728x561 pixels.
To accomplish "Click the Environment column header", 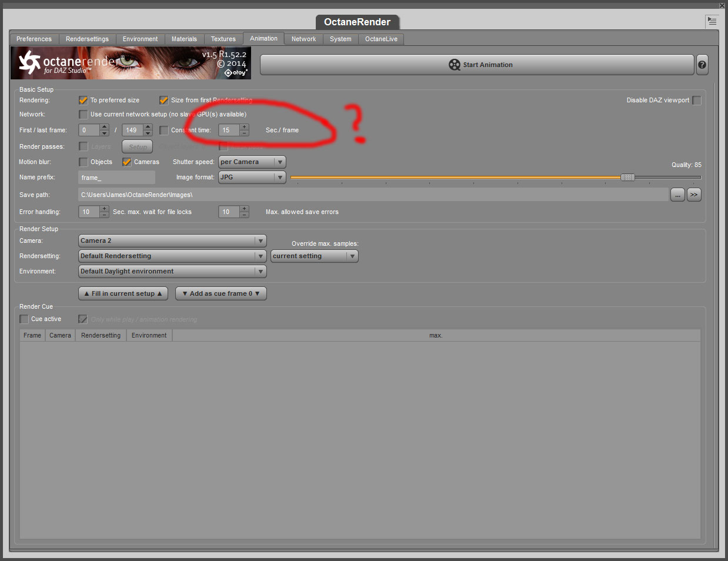I will [149, 335].
